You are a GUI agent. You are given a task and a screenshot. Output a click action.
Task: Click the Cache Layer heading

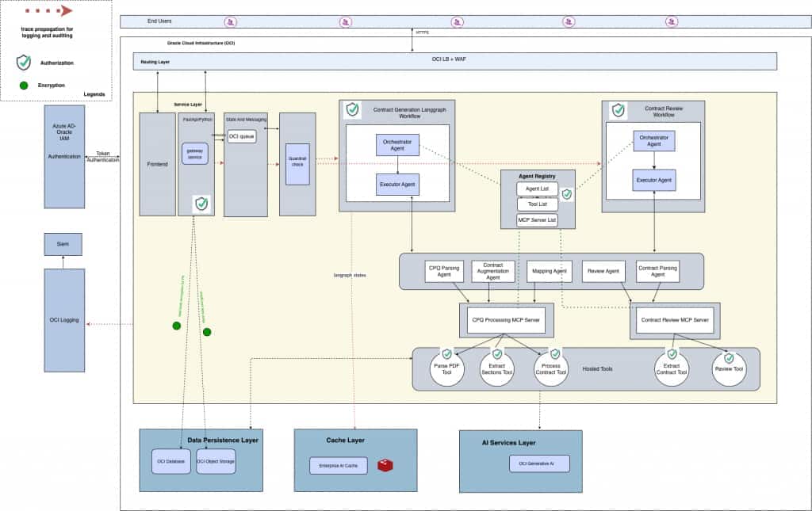346,440
